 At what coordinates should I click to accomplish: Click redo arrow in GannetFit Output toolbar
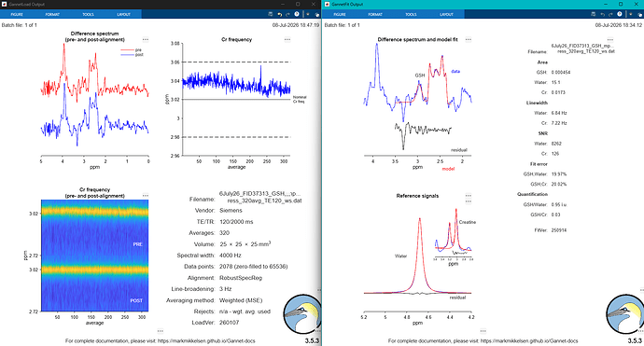point(610,14)
